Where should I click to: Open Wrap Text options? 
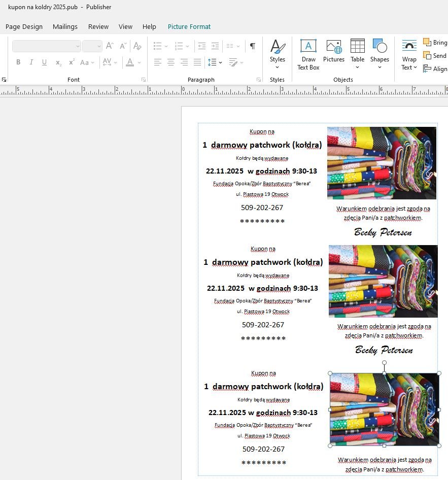click(409, 55)
